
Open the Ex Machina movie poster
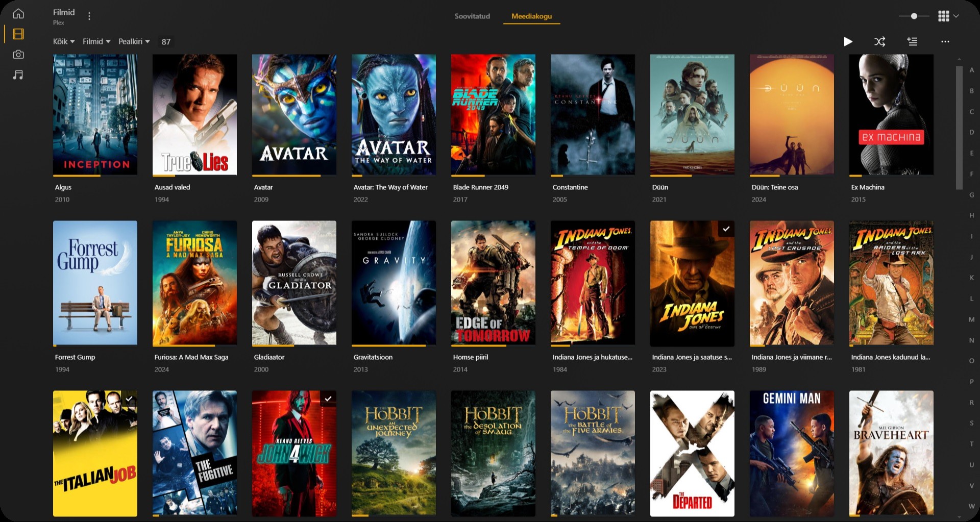(x=891, y=115)
